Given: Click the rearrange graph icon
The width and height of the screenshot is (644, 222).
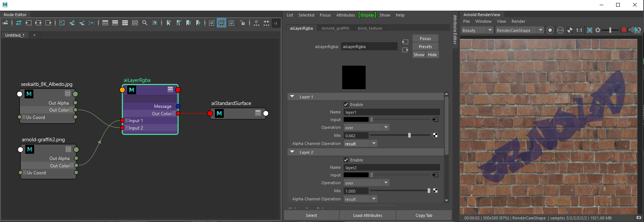Looking at the screenshot, I should (92, 23).
